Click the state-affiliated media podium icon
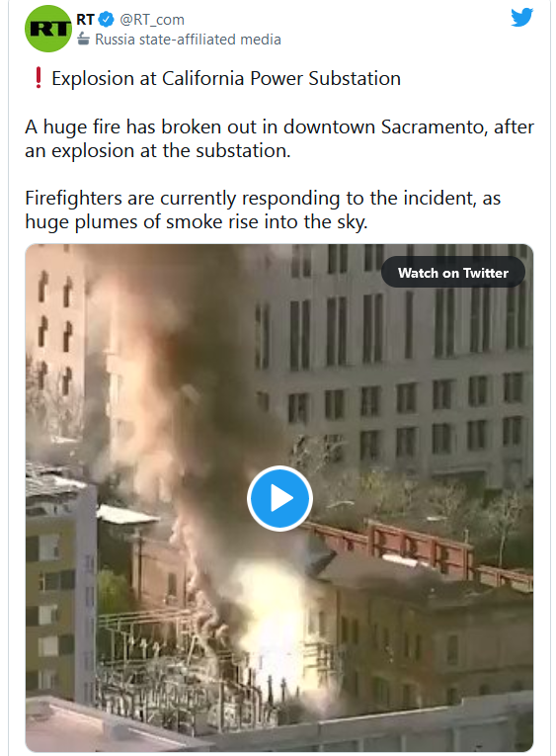The height and width of the screenshot is (756, 556). (x=83, y=40)
